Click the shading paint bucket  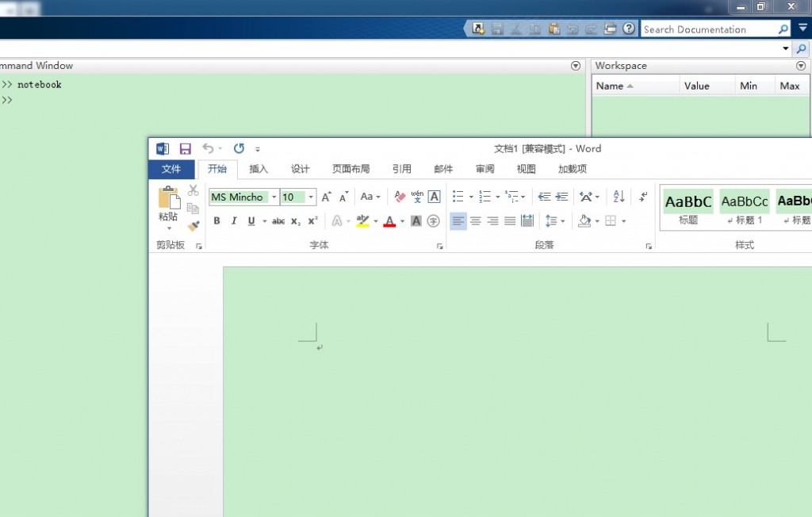pos(584,221)
